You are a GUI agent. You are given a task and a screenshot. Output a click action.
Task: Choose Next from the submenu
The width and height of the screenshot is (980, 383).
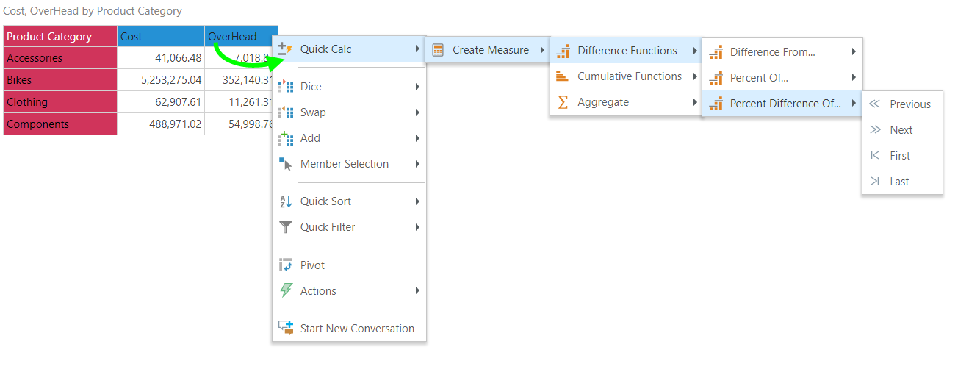click(x=901, y=130)
